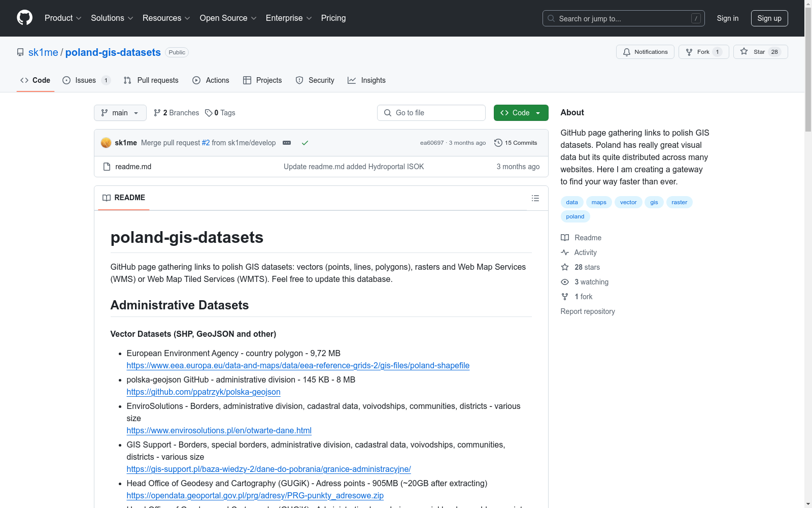
Task: Open the gis-support.pl granice-administracyjne URL
Action: (269, 469)
